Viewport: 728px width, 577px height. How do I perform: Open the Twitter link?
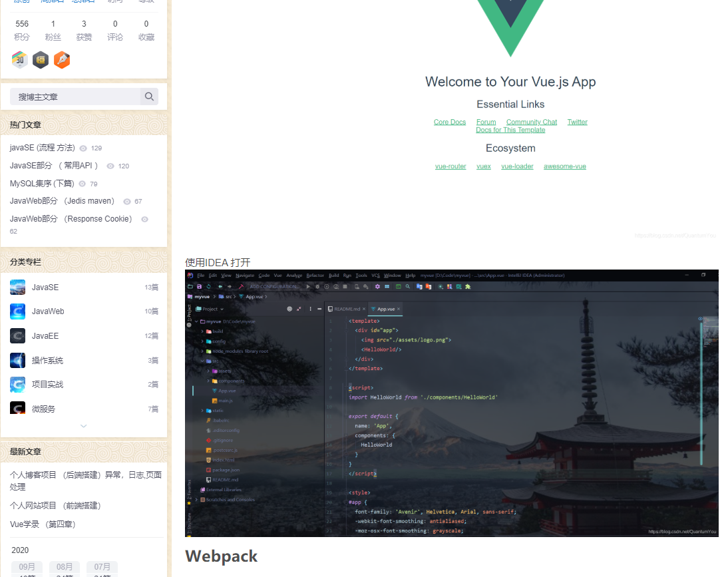pyautogui.click(x=577, y=122)
